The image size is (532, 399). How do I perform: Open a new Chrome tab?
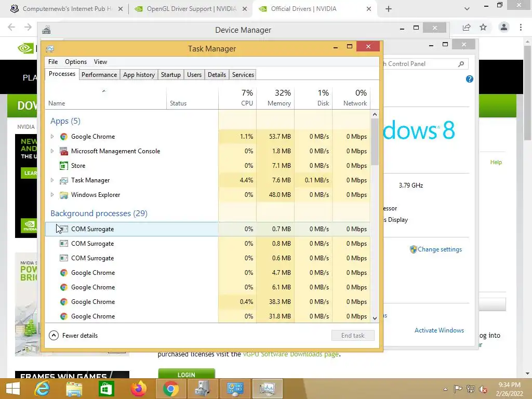point(389,9)
